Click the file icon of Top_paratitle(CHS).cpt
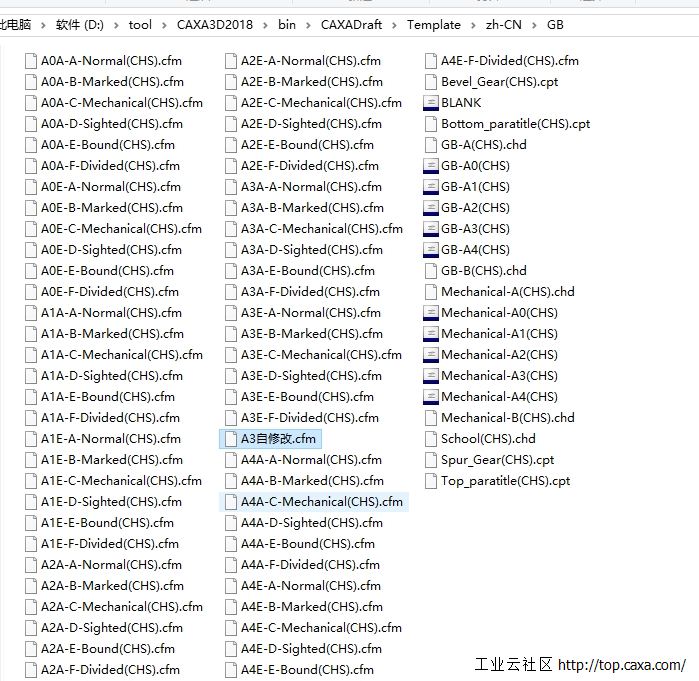This screenshot has width=699, height=681. pyautogui.click(x=431, y=481)
